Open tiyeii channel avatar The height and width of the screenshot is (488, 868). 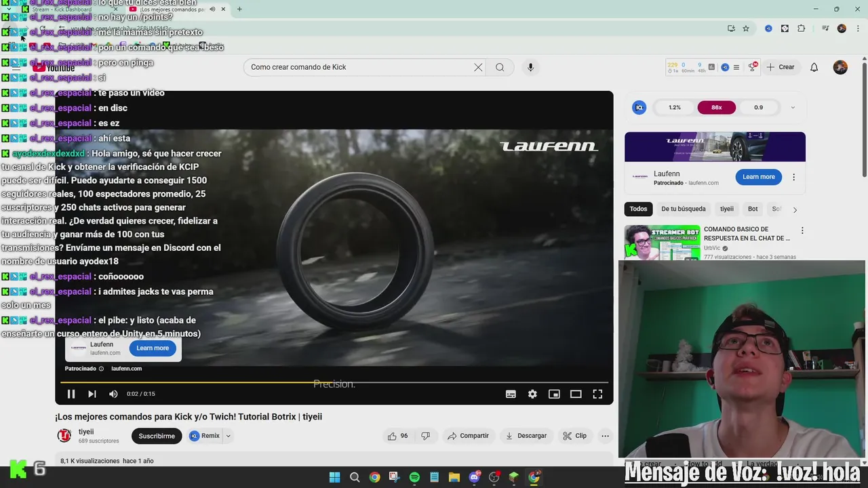tap(64, 435)
